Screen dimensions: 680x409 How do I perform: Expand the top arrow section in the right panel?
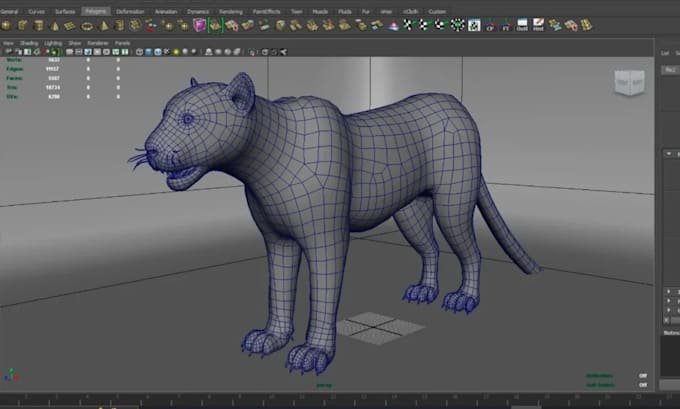669,154
